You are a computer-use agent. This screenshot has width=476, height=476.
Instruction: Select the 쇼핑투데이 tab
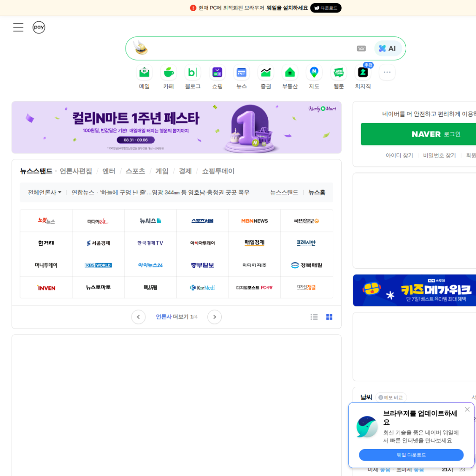(218, 171)
